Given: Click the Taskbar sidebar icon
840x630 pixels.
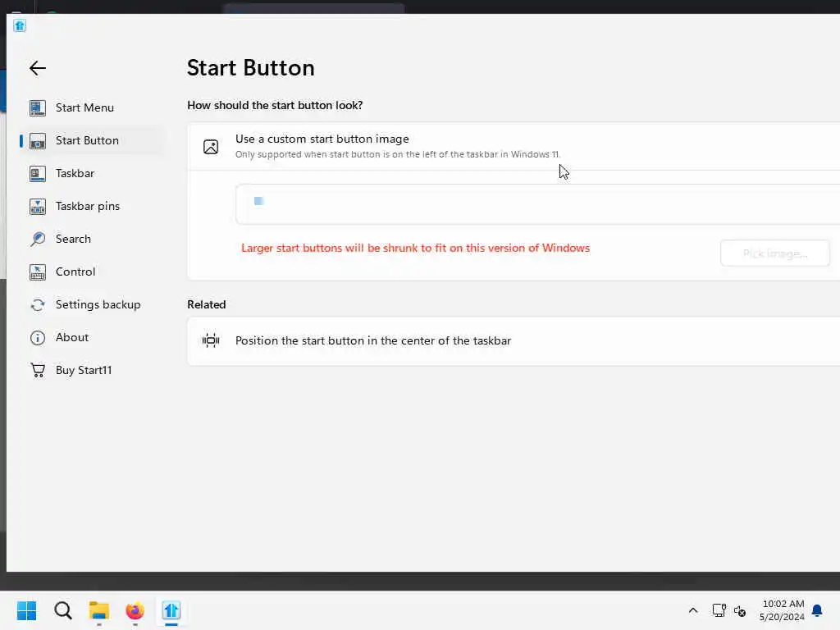Looking at the screenshot, I should pyautogui.click(x=38, y=174).
